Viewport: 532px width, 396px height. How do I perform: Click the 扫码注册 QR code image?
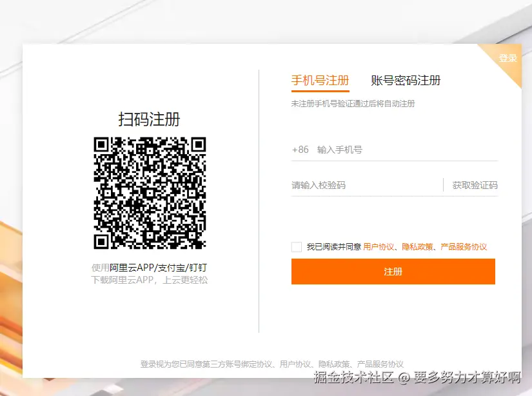point(150,193)
